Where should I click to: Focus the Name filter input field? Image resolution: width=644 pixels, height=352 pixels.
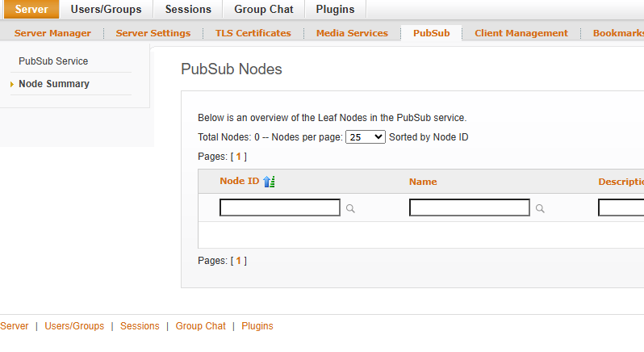(x=470, y=208)
